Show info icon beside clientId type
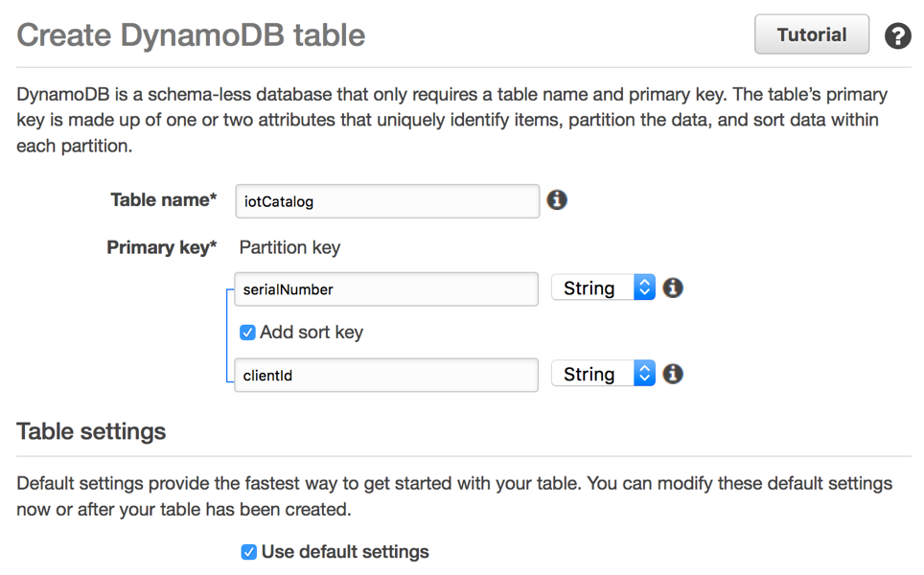 [673, 374]
